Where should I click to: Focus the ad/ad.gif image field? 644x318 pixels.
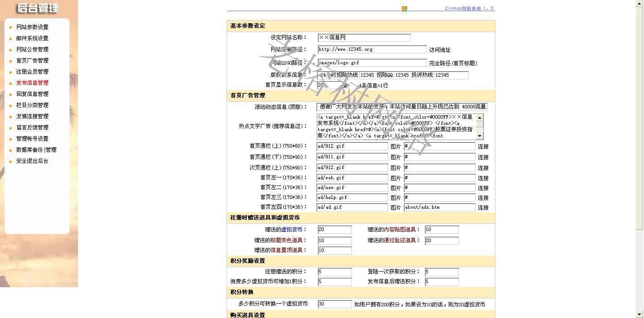click(x=352, y=207)
